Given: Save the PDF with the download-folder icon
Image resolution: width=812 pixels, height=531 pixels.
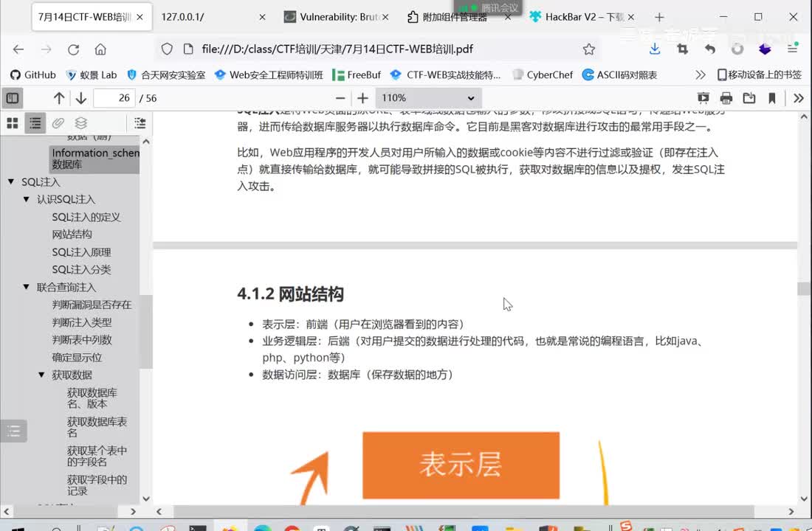Looking at the screenshot, I should tap(749, 98).
